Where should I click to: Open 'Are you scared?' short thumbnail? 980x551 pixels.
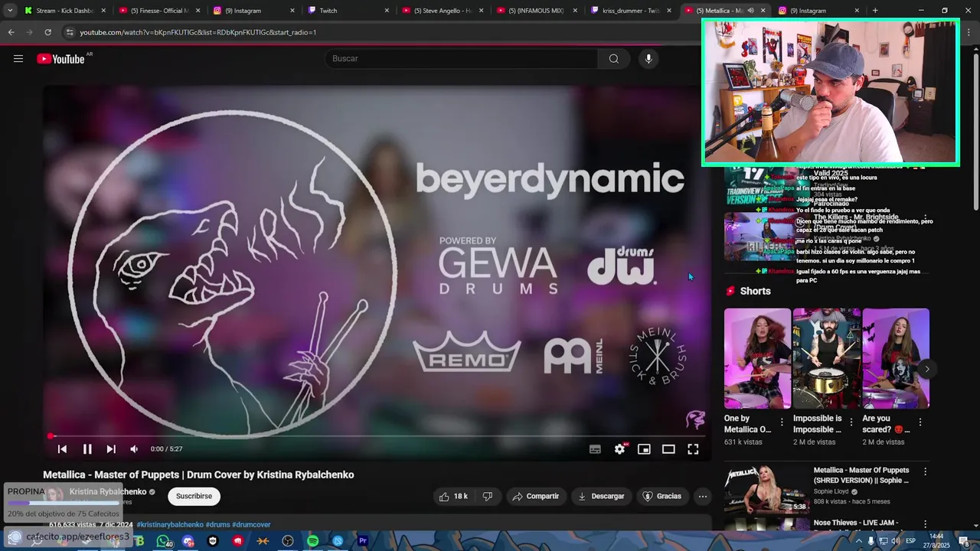point(896,358)
